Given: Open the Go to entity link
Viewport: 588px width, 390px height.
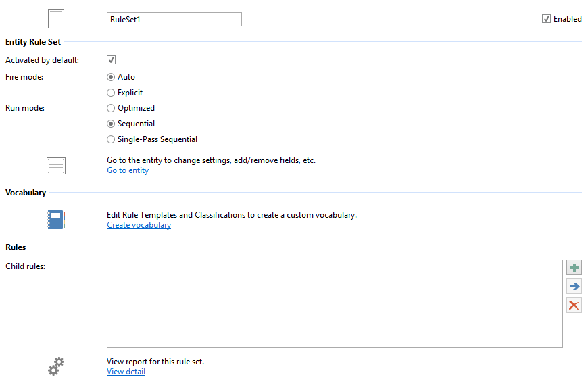Looking at the screenshot, I should click(x=128, y=170).
